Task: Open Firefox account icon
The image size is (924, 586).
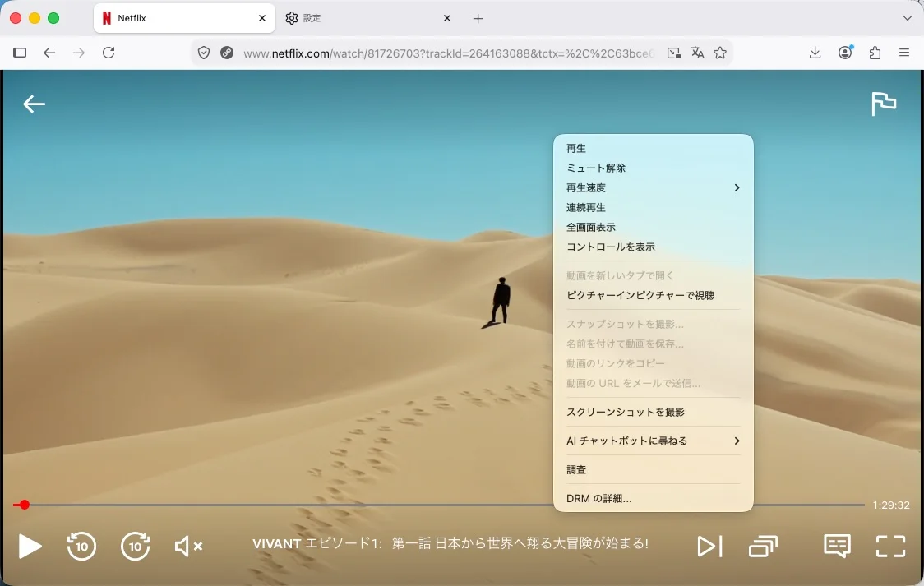Action: point(845,53)
